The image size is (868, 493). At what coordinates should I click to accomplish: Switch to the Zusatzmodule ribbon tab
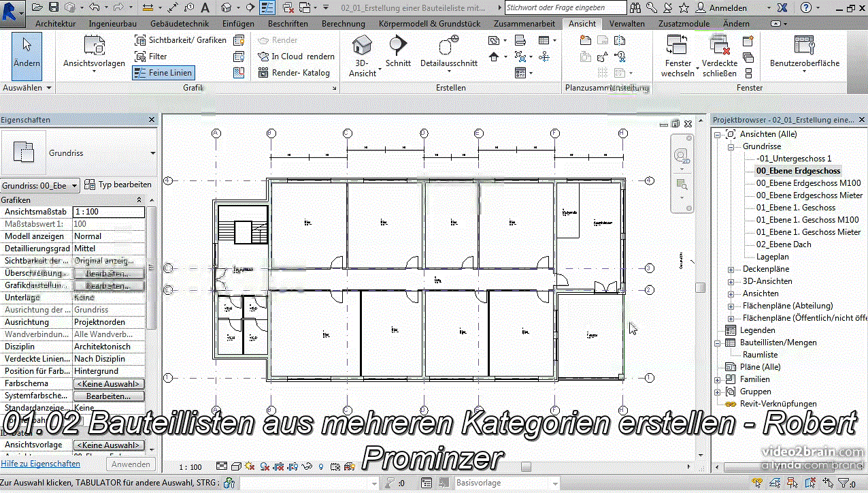pyautogui.click(x=684, y=23)
